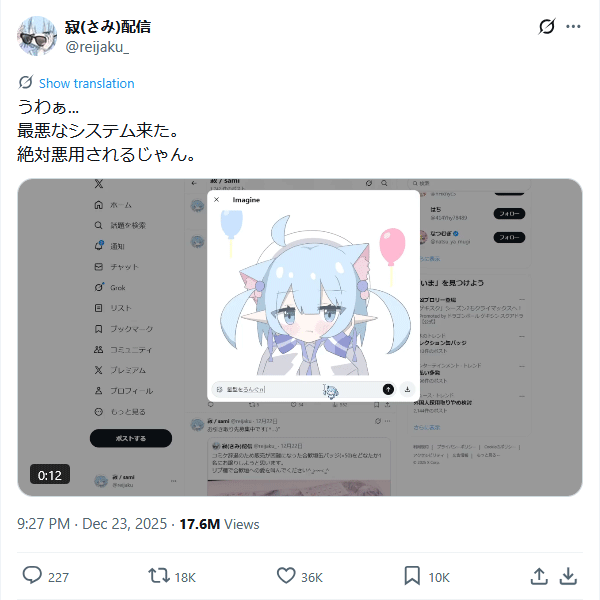The height and width of the screenshot is (600, 600).
Task: Click the Show translation link
Action: [x=86, y=83]
